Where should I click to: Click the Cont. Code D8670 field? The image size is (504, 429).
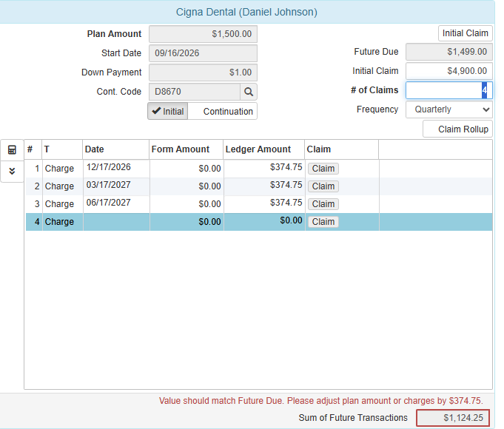click(195, 92)
